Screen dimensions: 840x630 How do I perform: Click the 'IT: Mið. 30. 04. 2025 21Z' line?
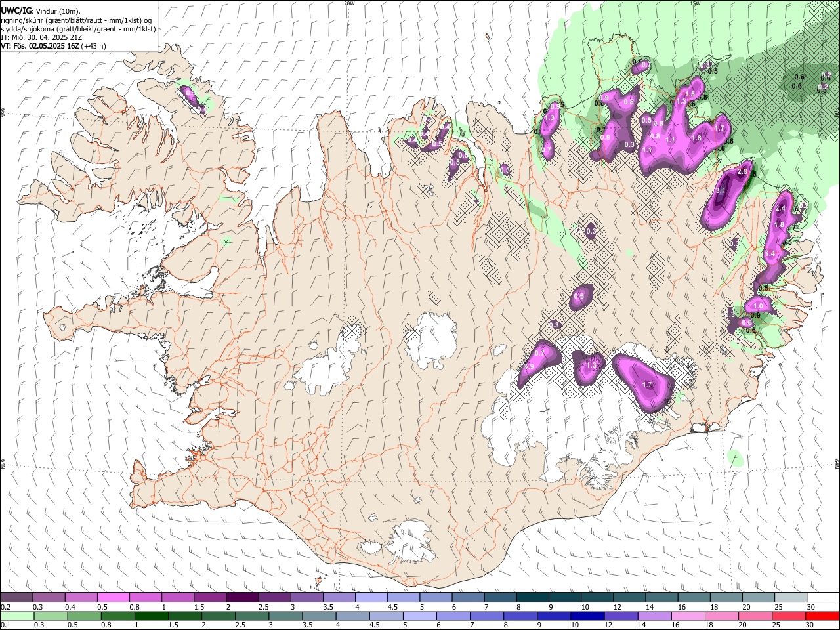pyautogui.click(x=40, y=37)
